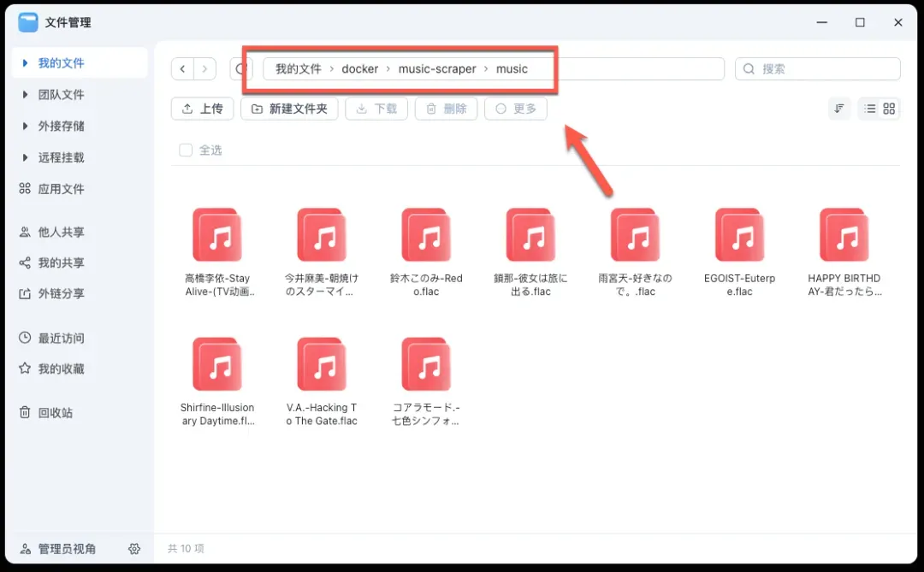Open settings gear beside 管理员视角
This screenshot has height=572, width=924.
tap(134, 549)
